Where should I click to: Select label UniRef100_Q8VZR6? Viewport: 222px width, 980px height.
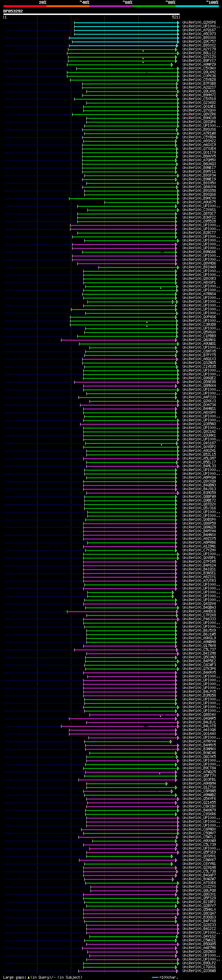pyautogui.click(x=199, y=114)
